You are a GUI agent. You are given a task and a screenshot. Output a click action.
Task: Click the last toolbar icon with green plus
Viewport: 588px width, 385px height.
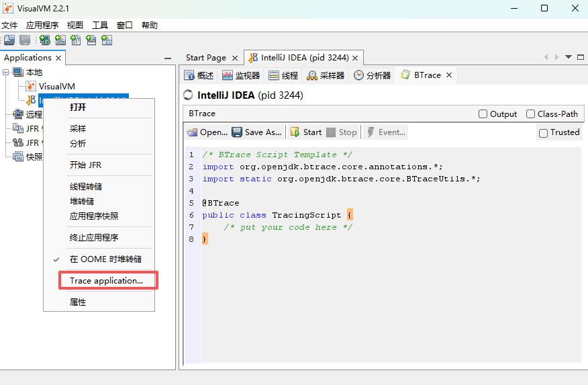107,40
